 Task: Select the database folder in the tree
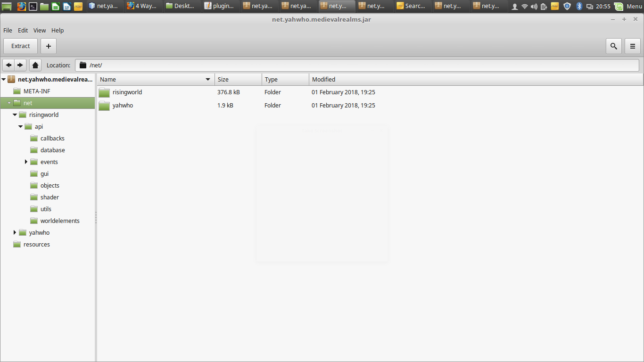(x=53, y=150)
